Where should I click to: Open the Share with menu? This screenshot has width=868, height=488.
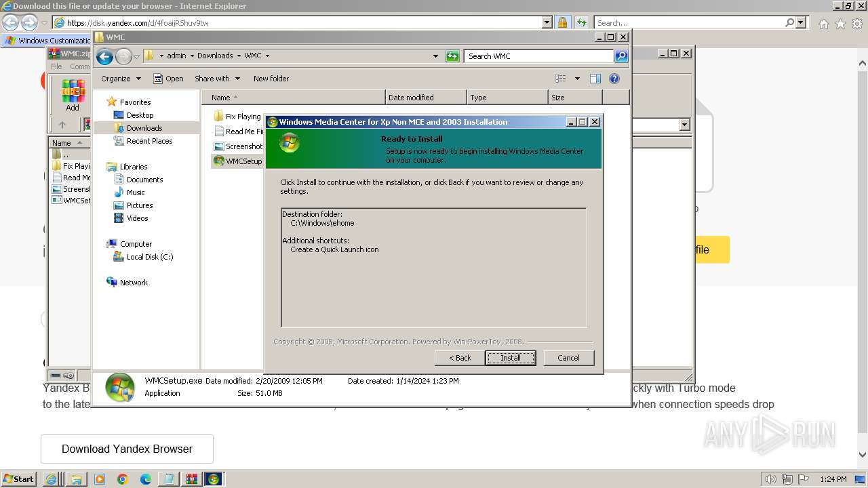pyautogui.click(x=217, y=79)
